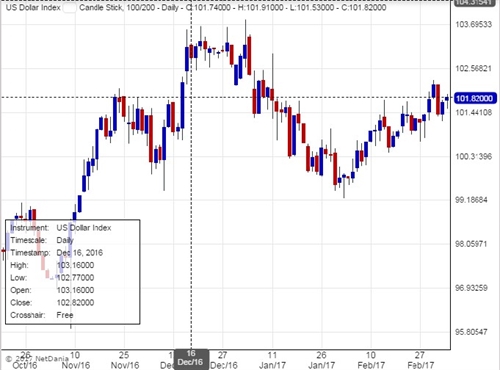Click the 27 Feb/17 date axis label
This screenshot has width=500, height=370.
point(420,360)
